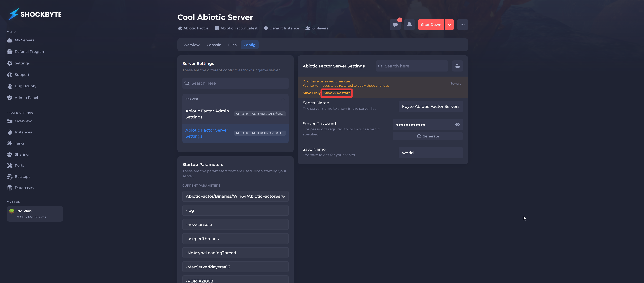Open server Overview in Server Settings sidebar
This screenshot has height=283, width=644.
(x=23, y=121)
